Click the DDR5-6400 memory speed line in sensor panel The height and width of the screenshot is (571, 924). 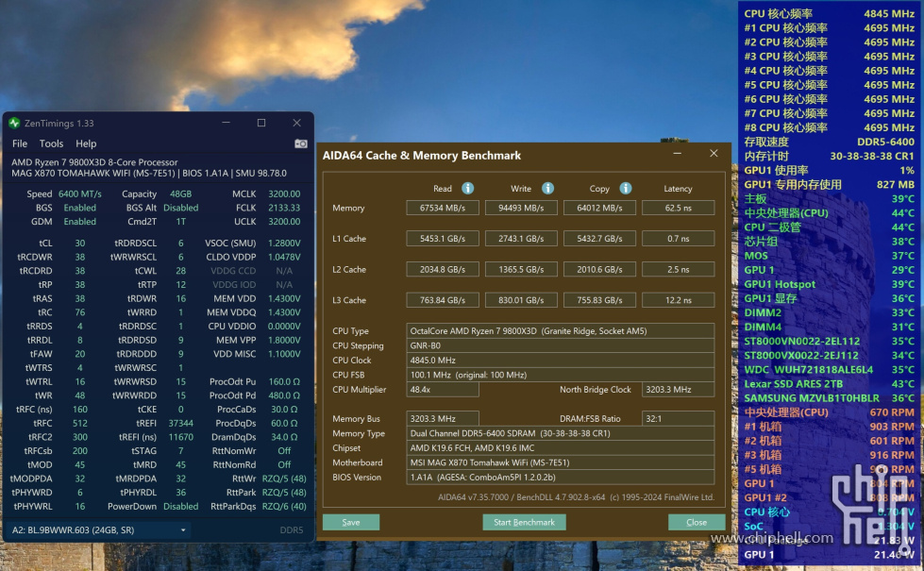tap(829, 142)
